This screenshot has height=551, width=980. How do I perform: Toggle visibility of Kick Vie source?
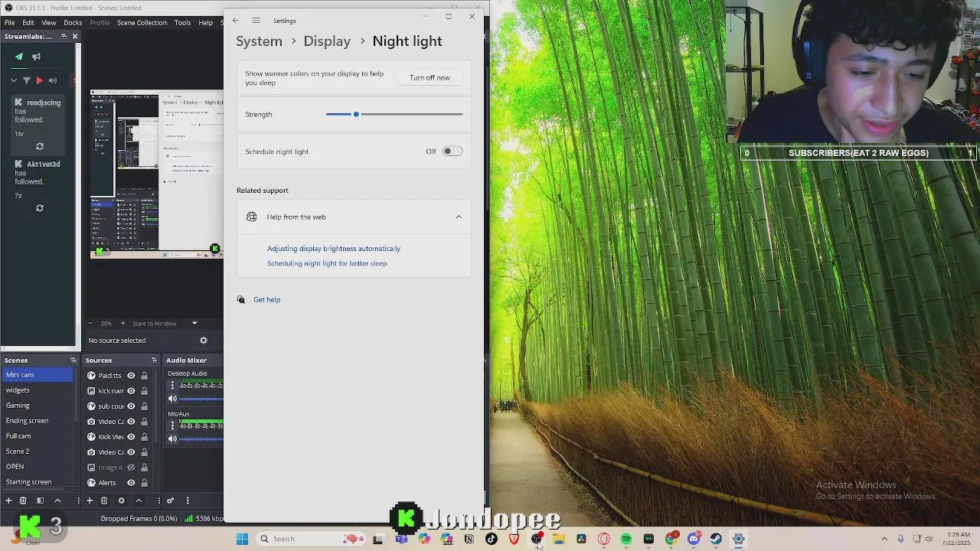coord(131,437)
